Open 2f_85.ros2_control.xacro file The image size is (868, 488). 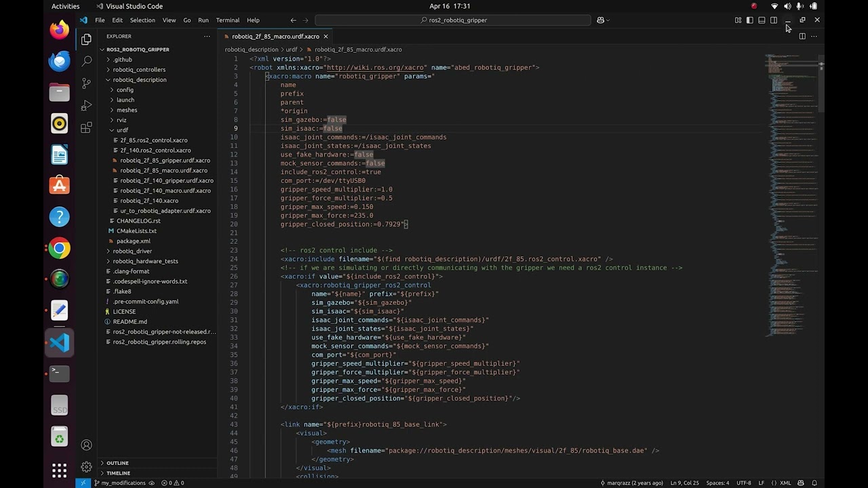(x=154, y=140)
